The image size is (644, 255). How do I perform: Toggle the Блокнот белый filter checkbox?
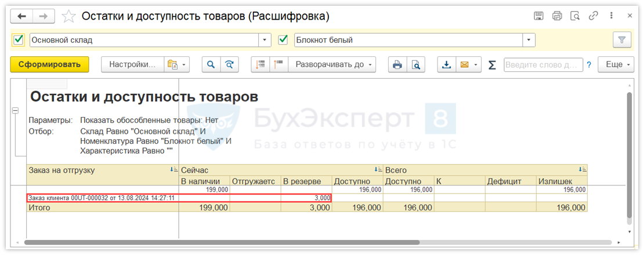(x=283, y=40)
